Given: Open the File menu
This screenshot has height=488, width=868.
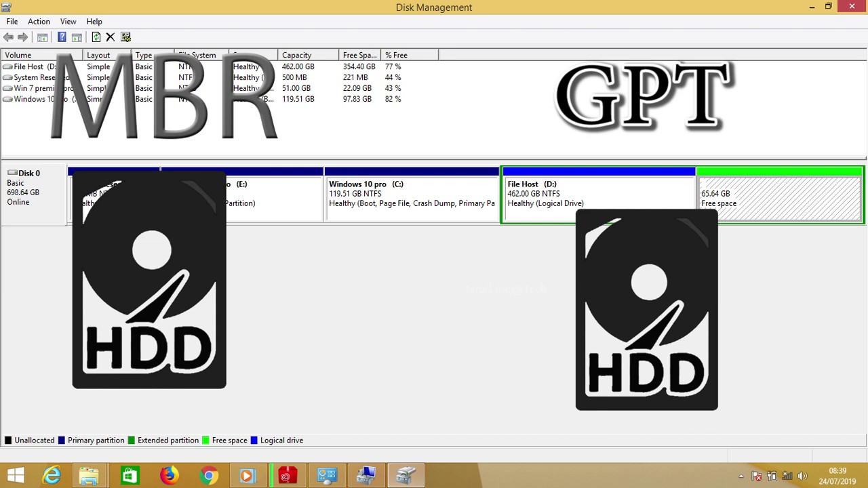Looking at the screenshot, I should (x=12, y=22).
